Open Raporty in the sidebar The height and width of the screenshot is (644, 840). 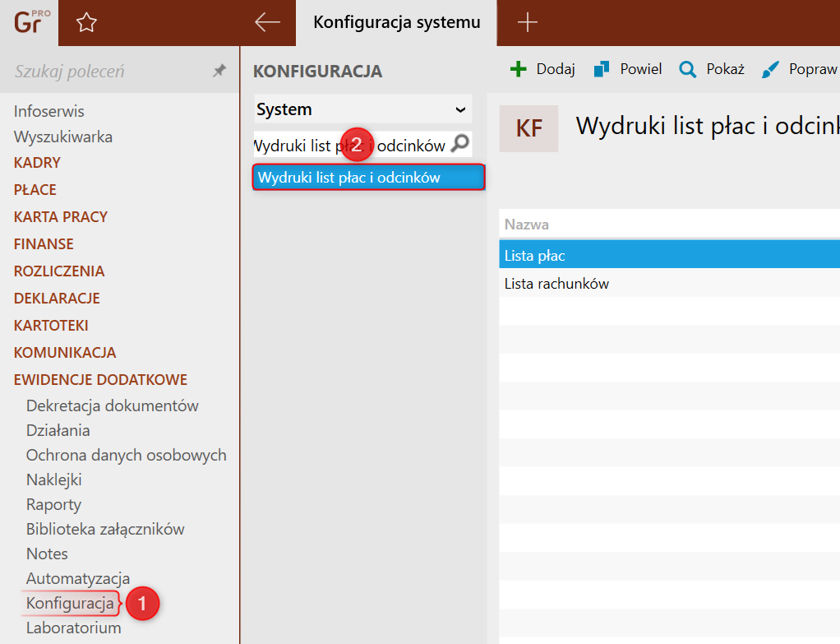pyautogui.click(x=53, y=504)
